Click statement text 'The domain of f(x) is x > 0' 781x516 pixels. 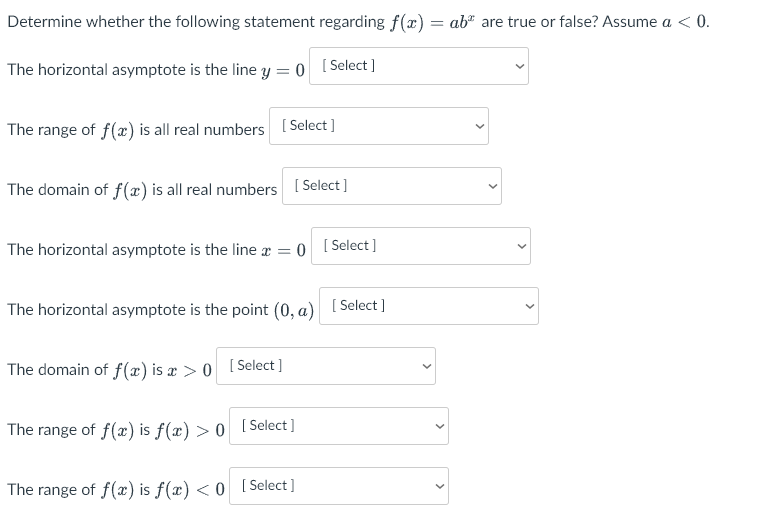click(x=110, y=370)
